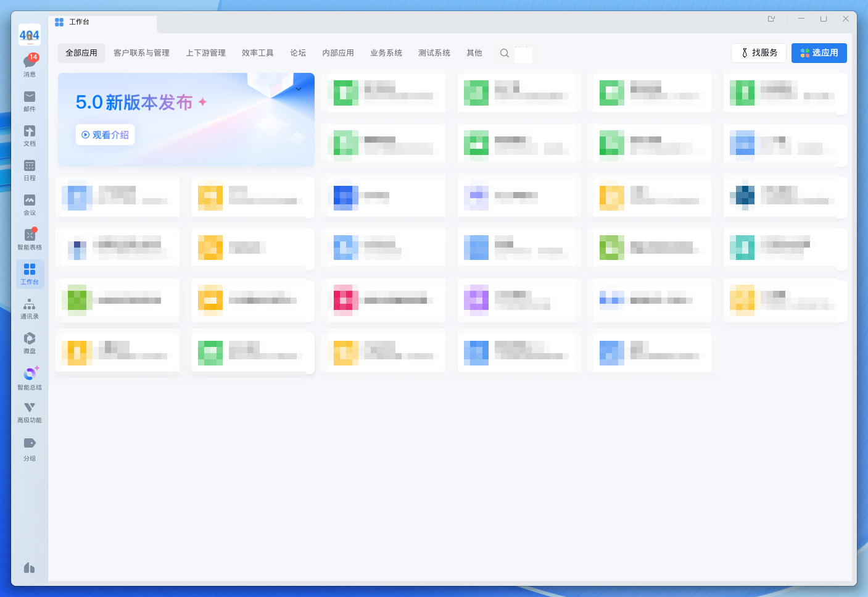Click the 找服务 button
This screenshot has height=597, width=868.
pyautogui.click(x=759, y=53)
